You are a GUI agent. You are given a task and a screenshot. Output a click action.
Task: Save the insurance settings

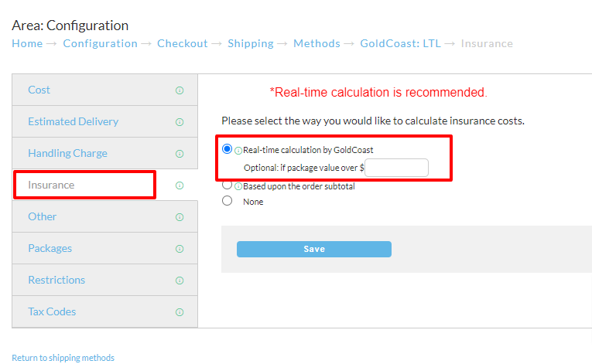[314, 249]
